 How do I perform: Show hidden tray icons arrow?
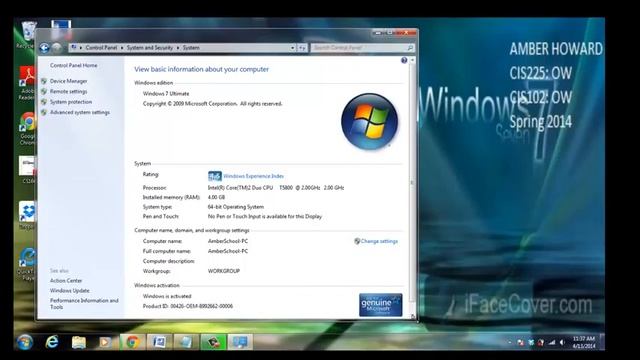(x=510, y=342)
